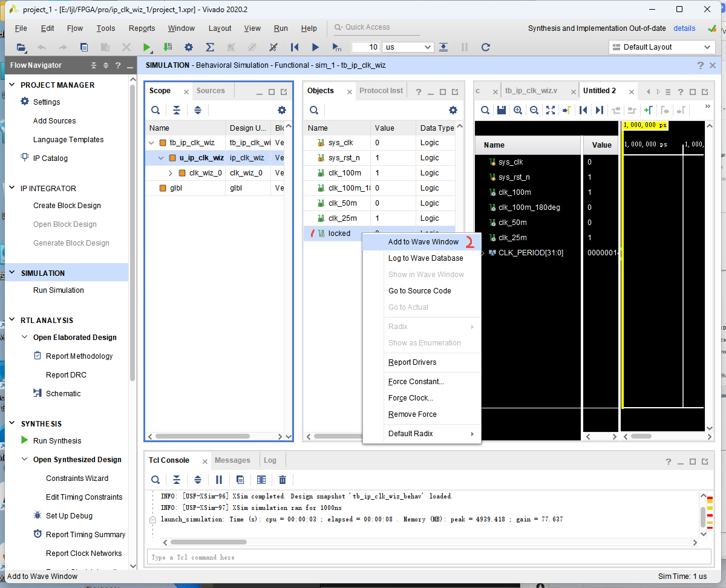Expand clk_wiz_0 scope tree node
This screenshot has height=588, width=726.
coord(171,173)
